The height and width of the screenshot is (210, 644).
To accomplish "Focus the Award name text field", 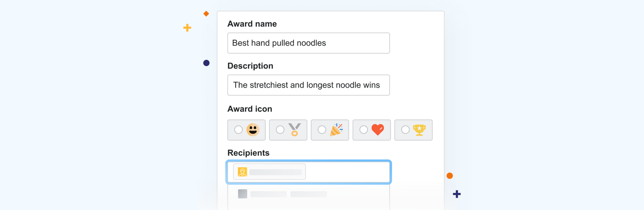I will click(308, 43).
